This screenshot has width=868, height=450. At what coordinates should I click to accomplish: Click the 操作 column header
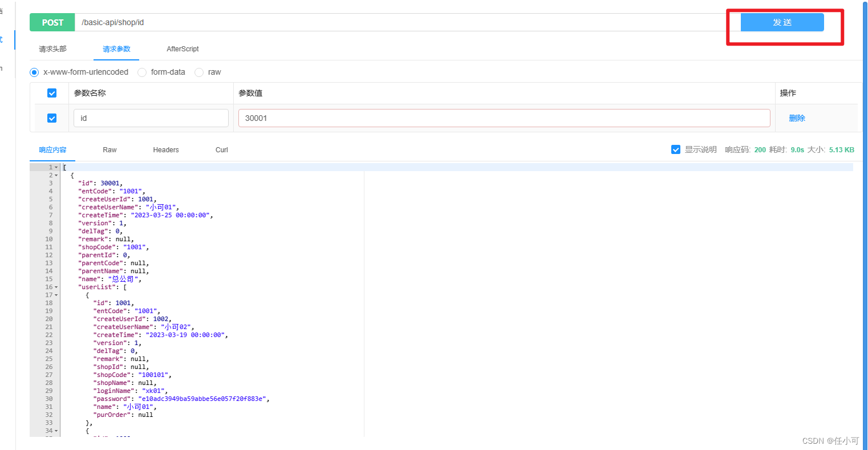click(x=788, y=93)
